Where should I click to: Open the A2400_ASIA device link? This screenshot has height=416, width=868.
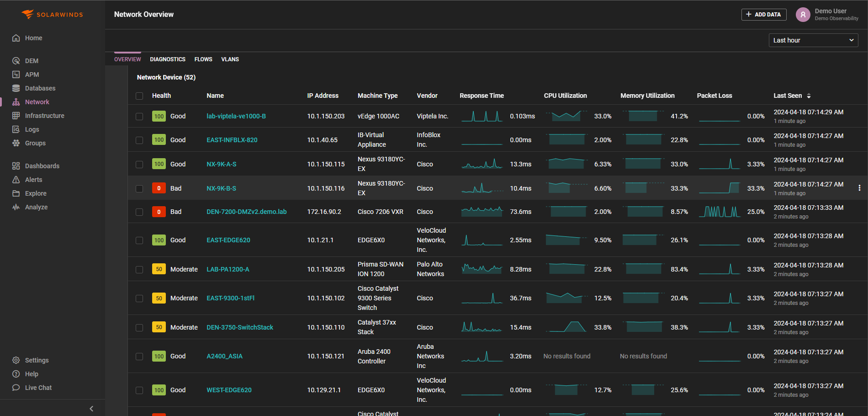(224, 356)
